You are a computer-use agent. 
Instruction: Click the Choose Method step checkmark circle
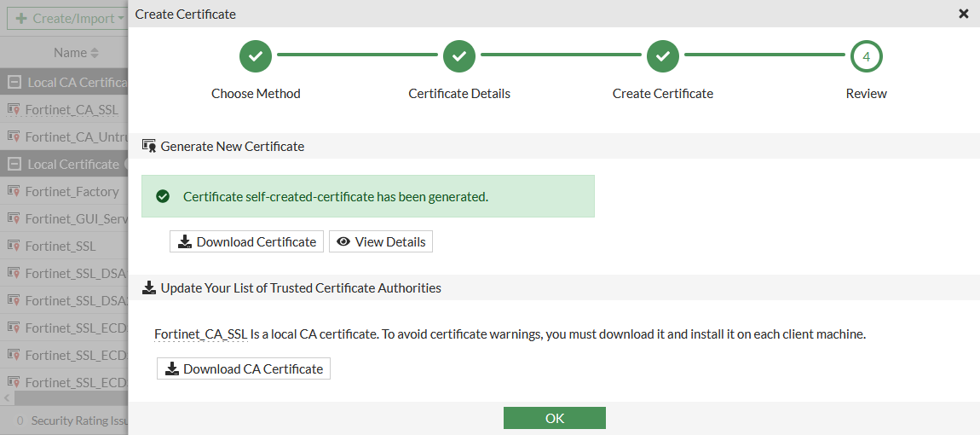(x=256, y=57)
